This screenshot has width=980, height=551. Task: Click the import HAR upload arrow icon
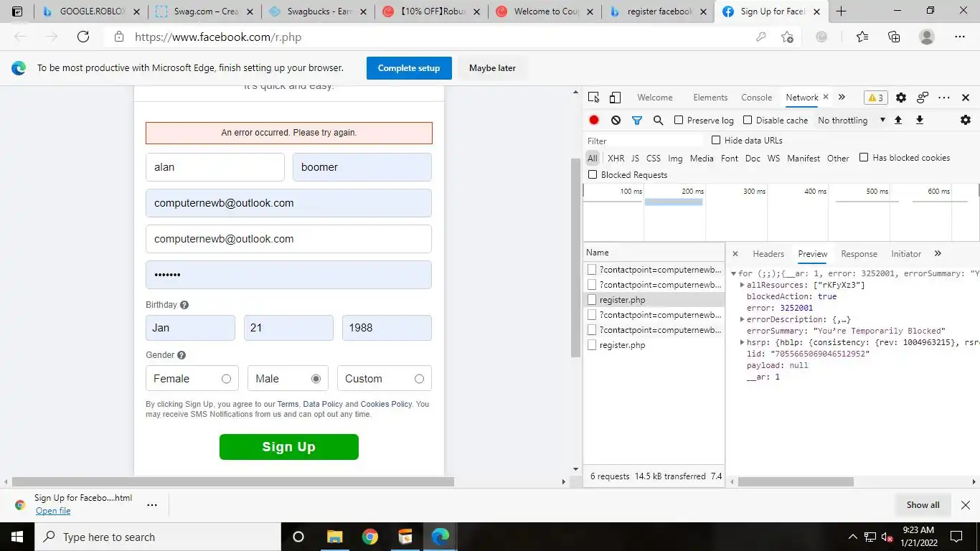click(x=898, y=120)
